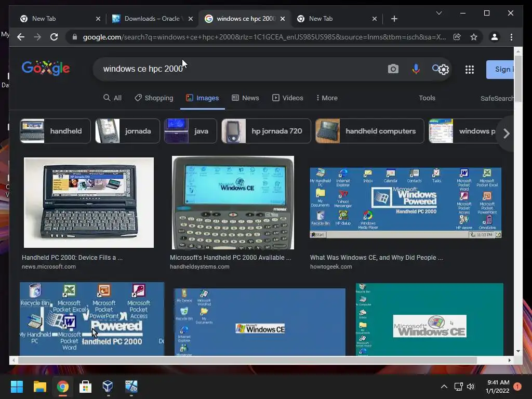532x399 pixels.
Task: Click the Sign in button
Action: point(500,70)
